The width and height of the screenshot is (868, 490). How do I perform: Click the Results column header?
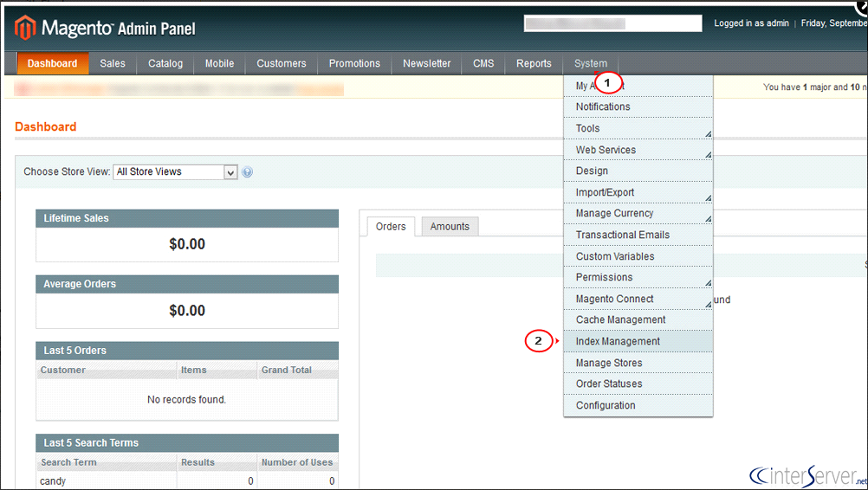[x=217, y=462]
